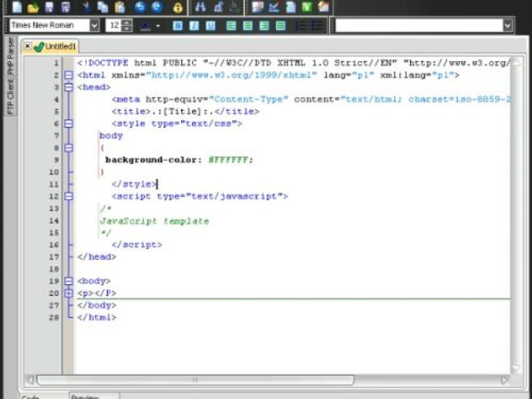Insert a bulleted list with the list icon

pos(317,25)
